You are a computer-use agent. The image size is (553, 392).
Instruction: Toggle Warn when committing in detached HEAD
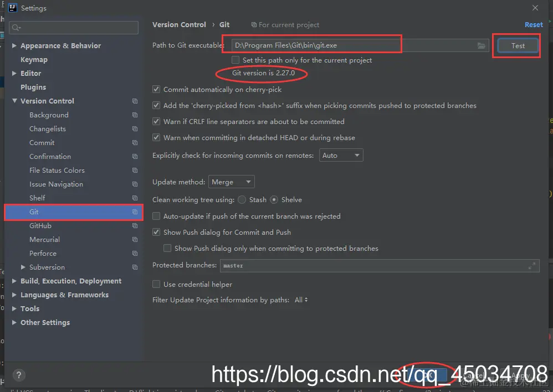click(156, 137)
